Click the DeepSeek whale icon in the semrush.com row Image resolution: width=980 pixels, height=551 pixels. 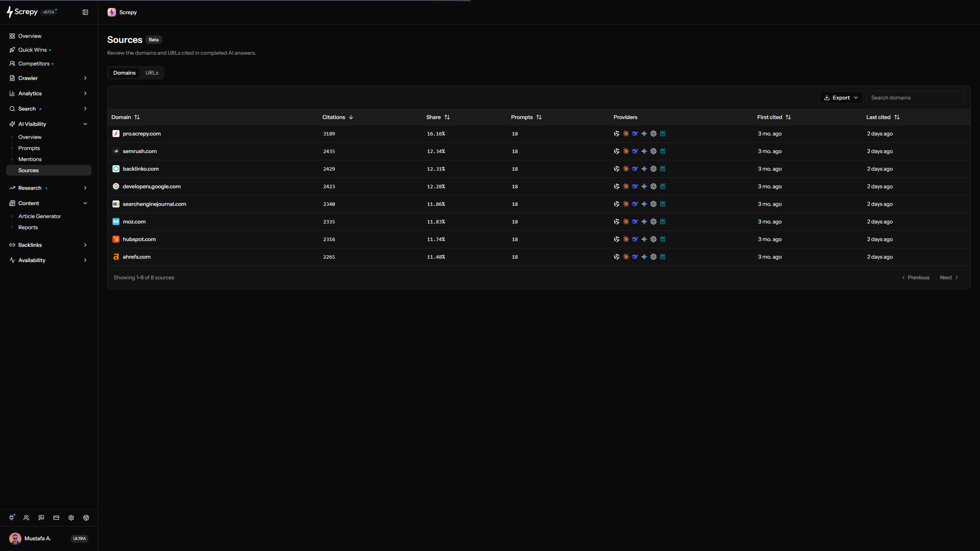tap(635, 151)
